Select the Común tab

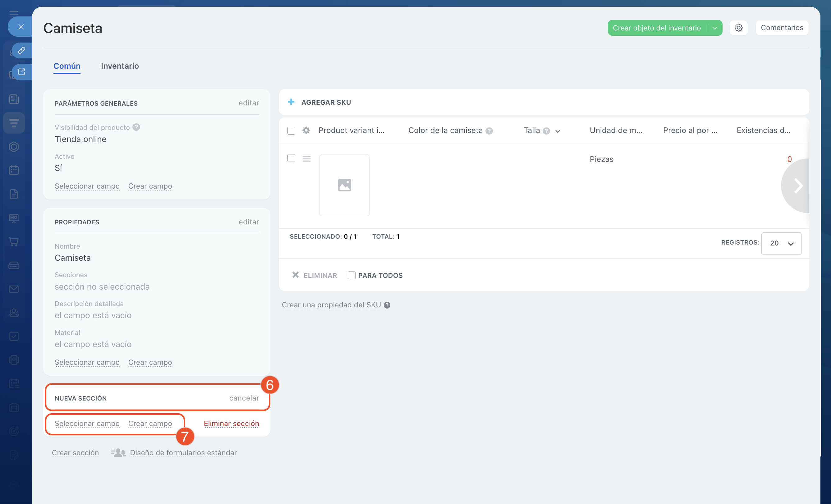click(67, 66)
